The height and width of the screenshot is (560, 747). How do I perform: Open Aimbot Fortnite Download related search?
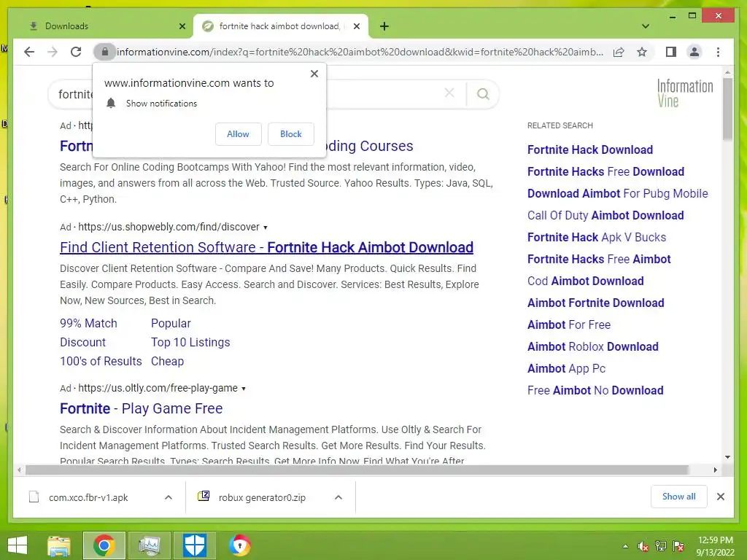[595, 303]
